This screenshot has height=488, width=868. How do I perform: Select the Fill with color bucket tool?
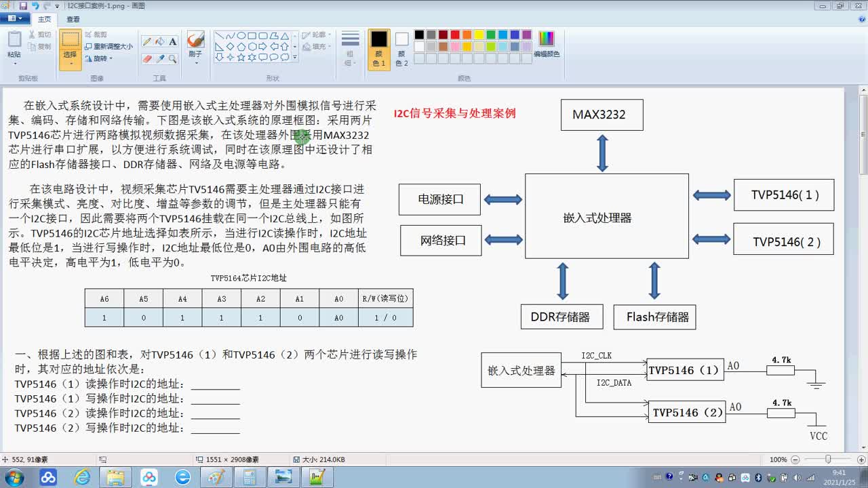(160, 41)
